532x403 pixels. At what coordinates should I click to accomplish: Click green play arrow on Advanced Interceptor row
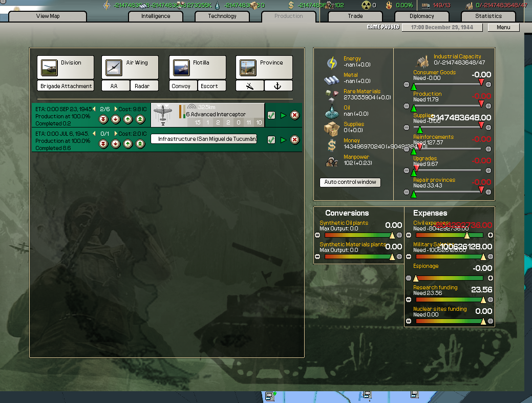(283, 115)
